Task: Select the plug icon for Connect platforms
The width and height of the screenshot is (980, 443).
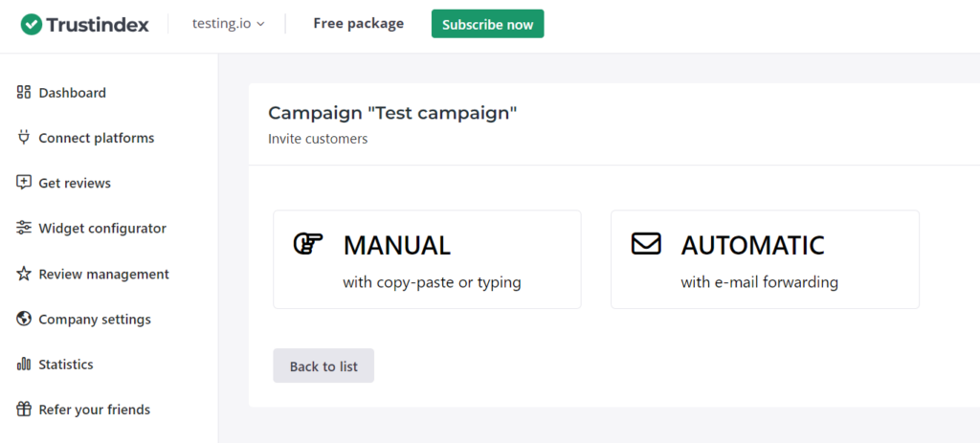Action: [24, 138]
